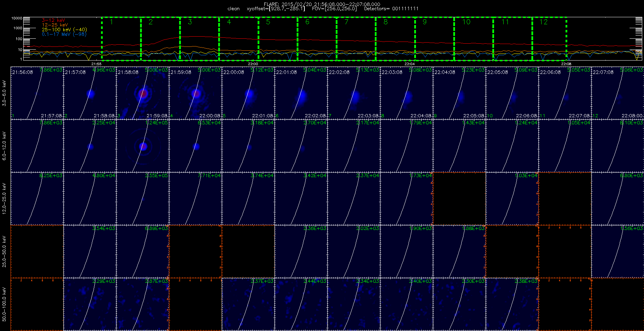Open the 12.0-25.0 keV image labeled 2.55E+05
Viewport: 644px width, 331px height.
coord(143,199)
